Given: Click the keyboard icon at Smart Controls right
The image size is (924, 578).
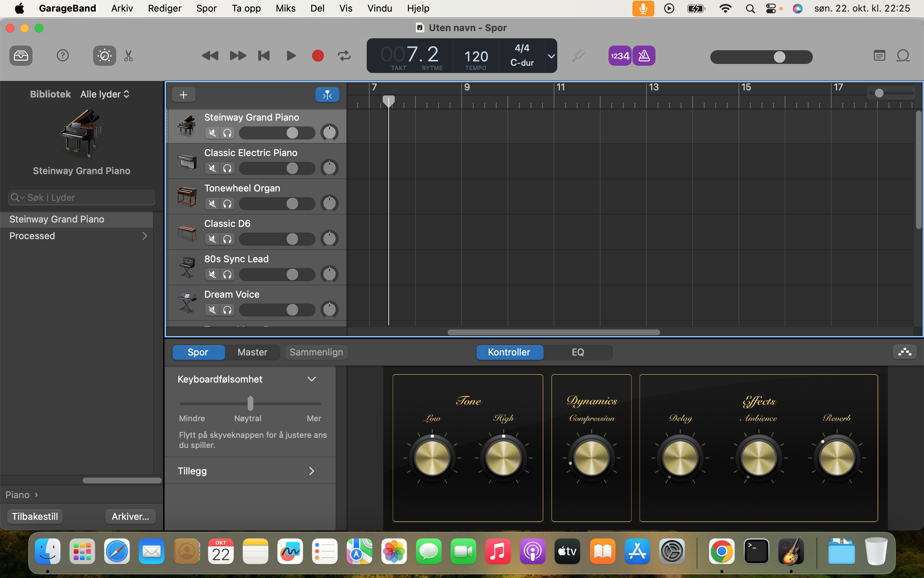Looking at the screenshot, I should 905,352.
